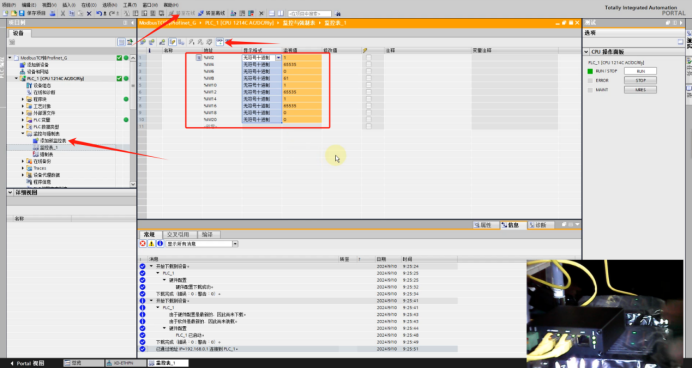
Task: Toggle the warning filter icon in Info panel
Action: tap(151, 244)
